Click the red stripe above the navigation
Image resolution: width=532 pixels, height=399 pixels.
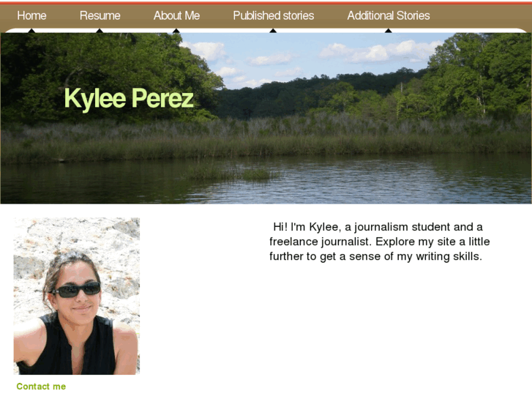266,3
